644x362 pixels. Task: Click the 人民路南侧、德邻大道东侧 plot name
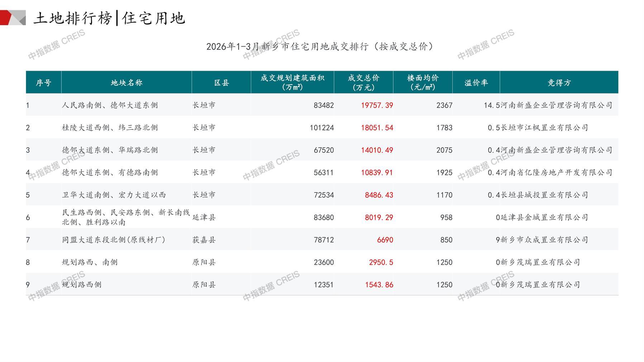[x=110, y=105]
